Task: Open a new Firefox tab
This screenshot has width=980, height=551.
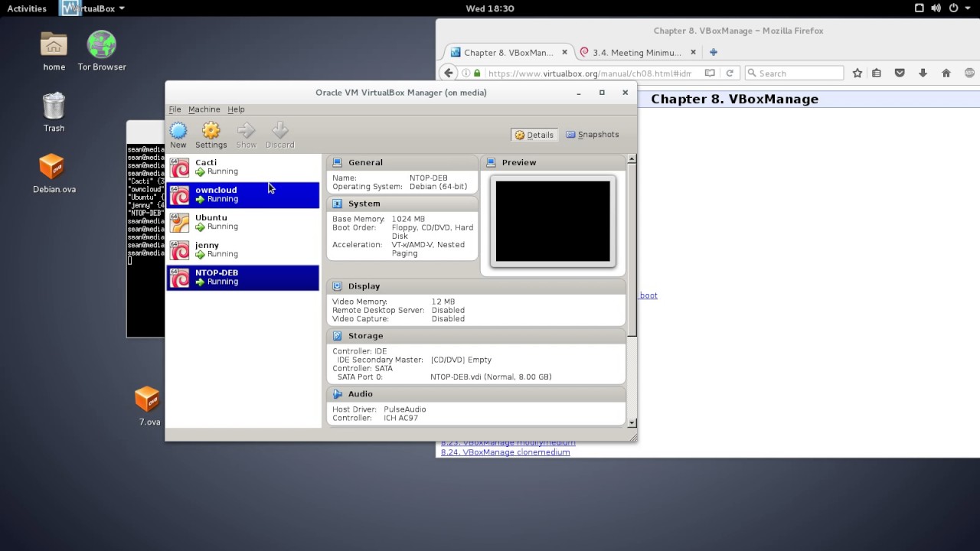Action: coord(714,52)
